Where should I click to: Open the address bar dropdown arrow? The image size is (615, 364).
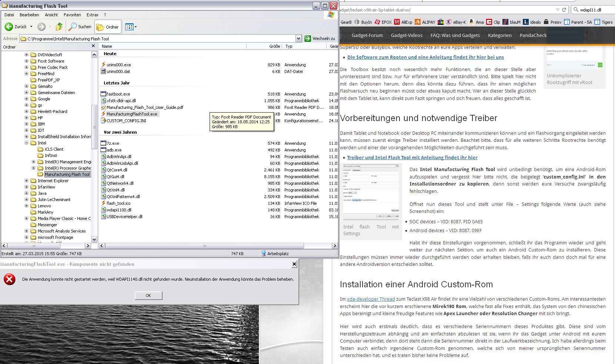click(x=298, y=39)
